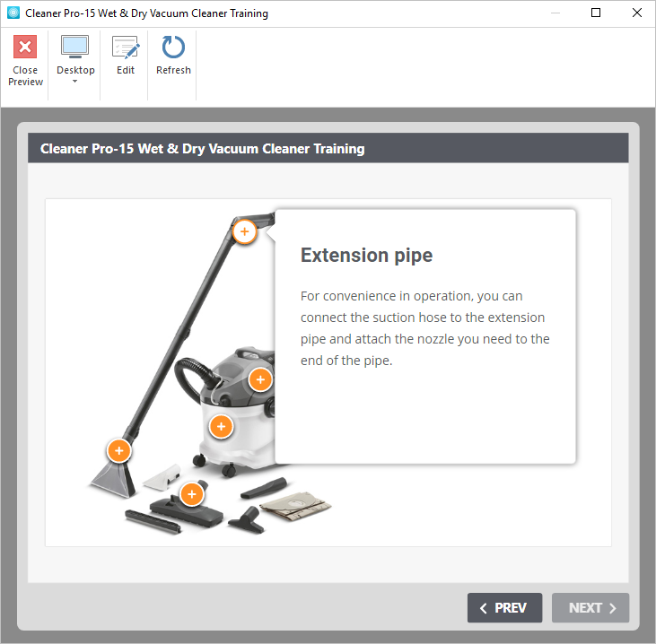Close the window using title bar X
The width and height of the screenshot is (656, 644).
636,13
